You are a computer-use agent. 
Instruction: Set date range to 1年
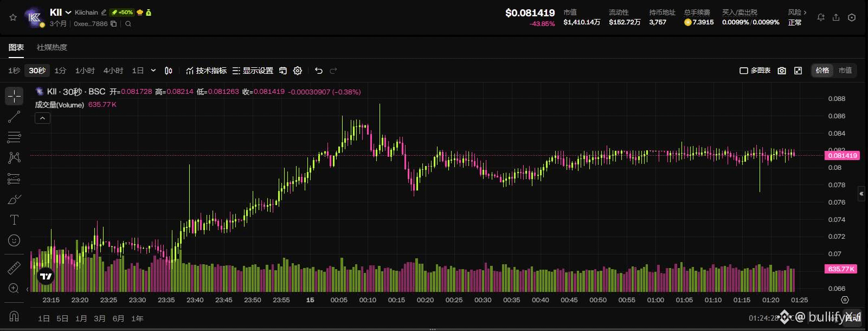click(x=137, y=319)
